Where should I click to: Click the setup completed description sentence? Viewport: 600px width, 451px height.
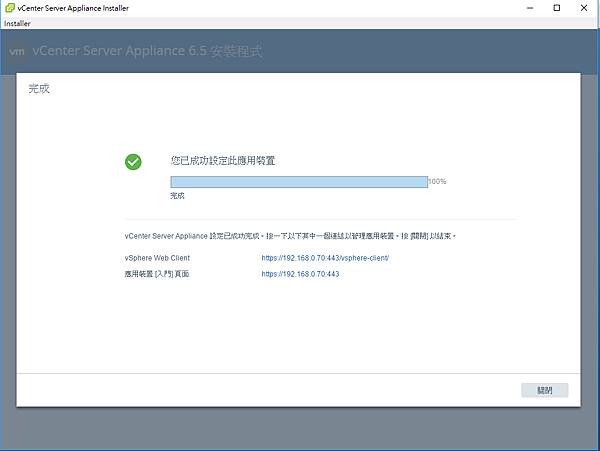coord(290,236)
